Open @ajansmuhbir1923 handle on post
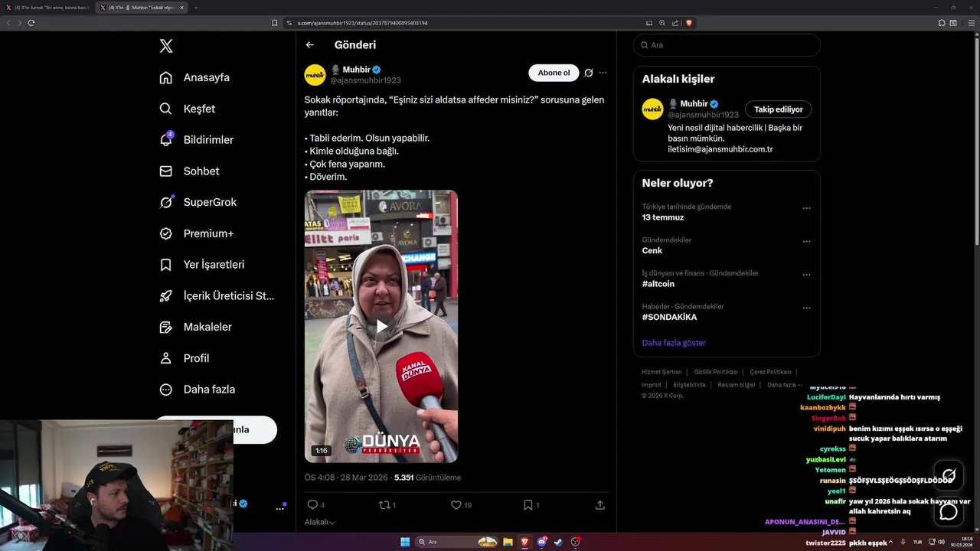This screenshot has width=980, height=551. [365, 80]
